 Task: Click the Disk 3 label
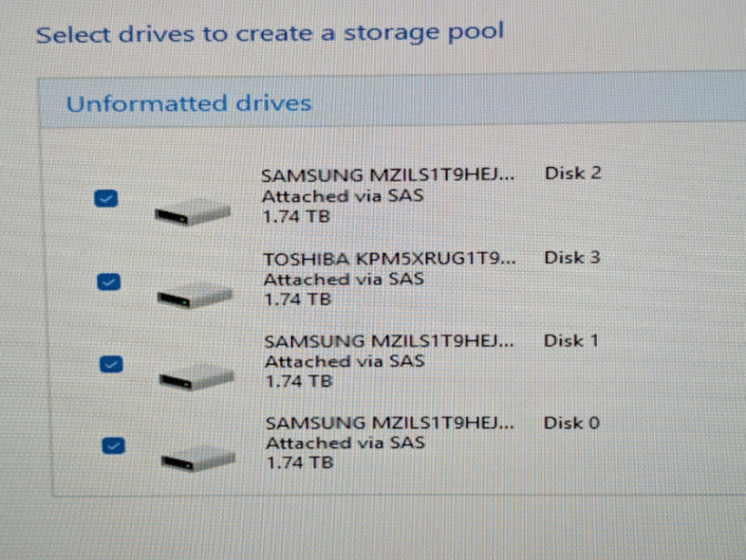click(x=572, y=257)
